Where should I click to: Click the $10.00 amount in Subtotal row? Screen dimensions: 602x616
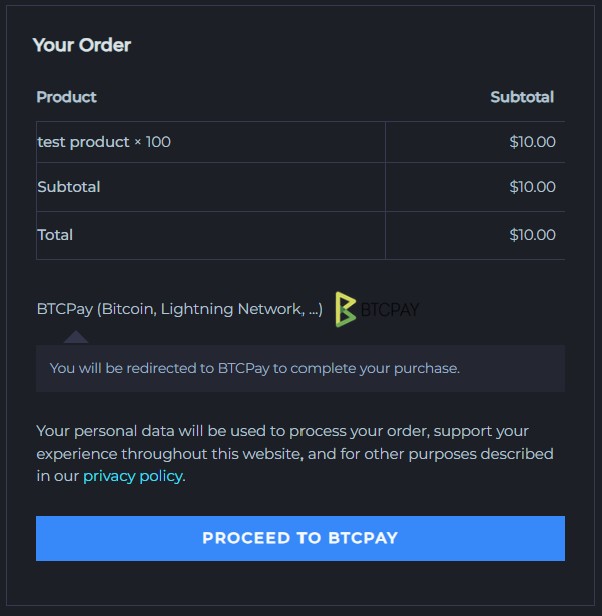(x=532, y=187)
